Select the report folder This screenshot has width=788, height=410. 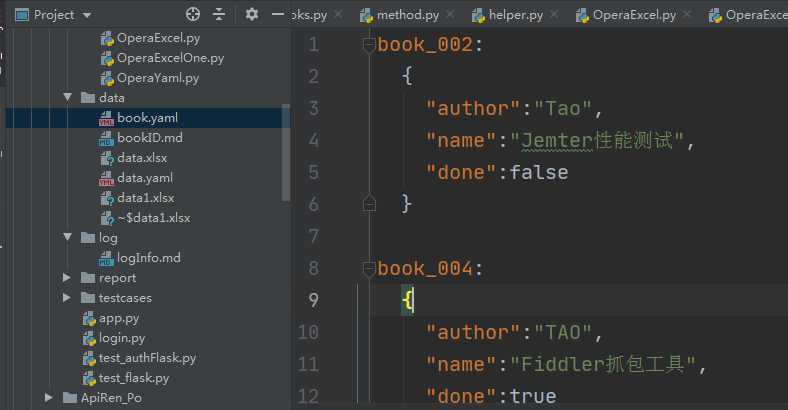point(117,278)
